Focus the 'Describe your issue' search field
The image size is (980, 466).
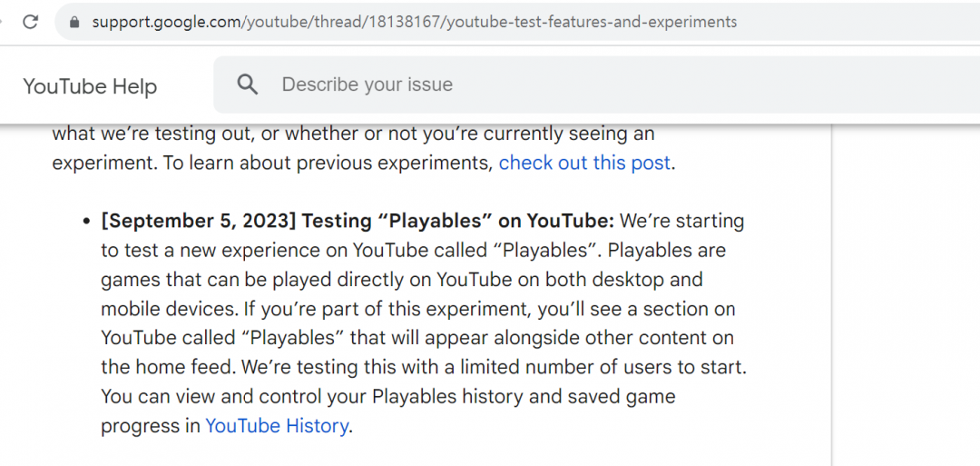point(544,84)
